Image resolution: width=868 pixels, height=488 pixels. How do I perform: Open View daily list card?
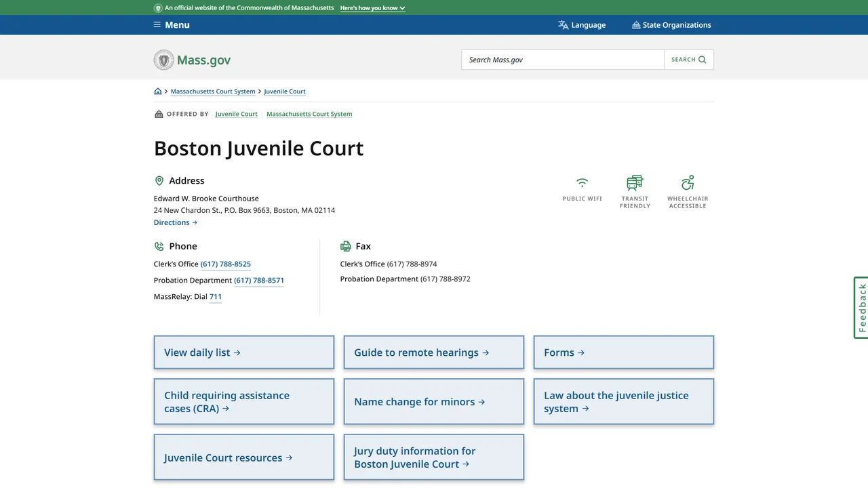click(244, 352)
